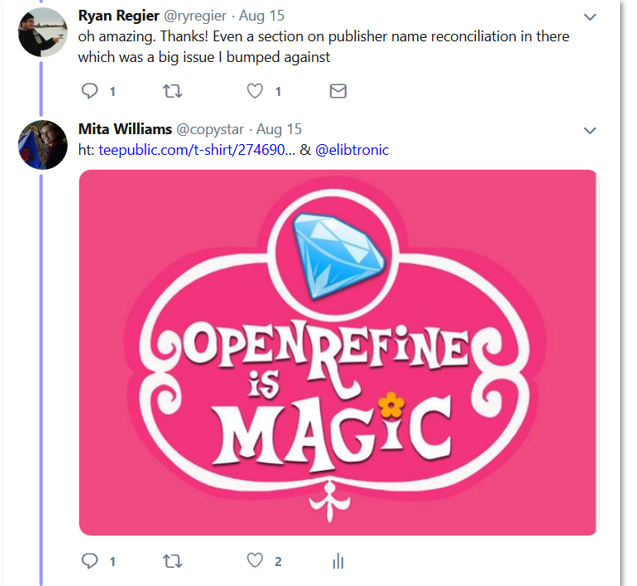
Task: Go to Ryan Regier's profile via name
Action: [119, 16]
